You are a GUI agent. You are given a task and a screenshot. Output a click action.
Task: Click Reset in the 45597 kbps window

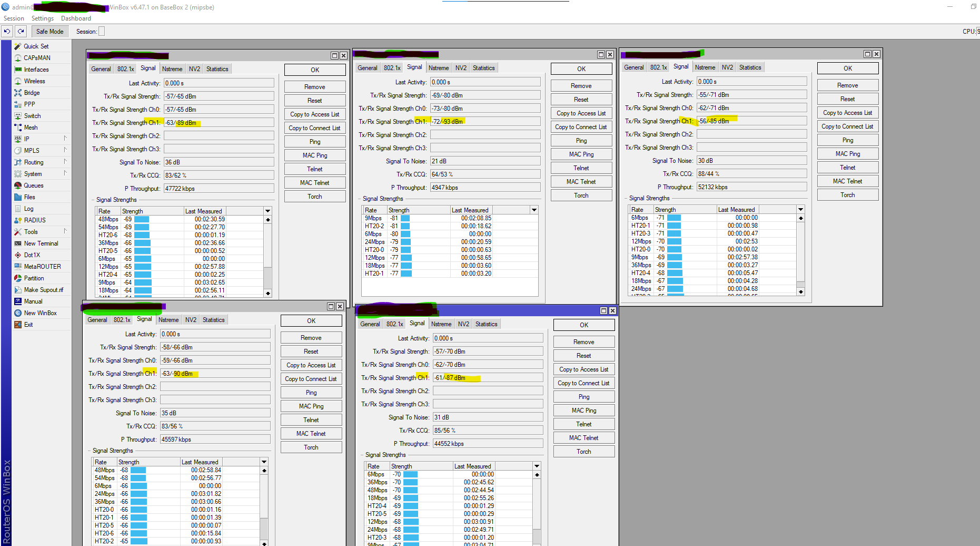pos(311,352)
